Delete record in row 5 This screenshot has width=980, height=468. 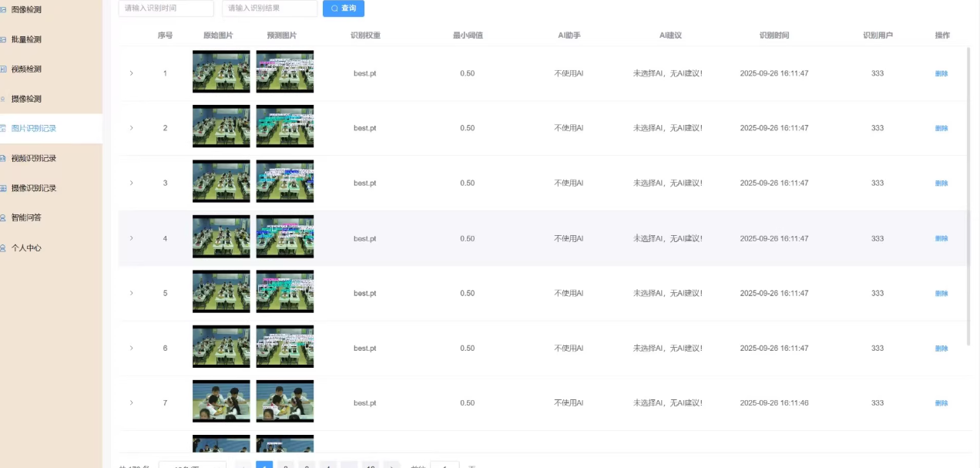[x=941, y=294]
